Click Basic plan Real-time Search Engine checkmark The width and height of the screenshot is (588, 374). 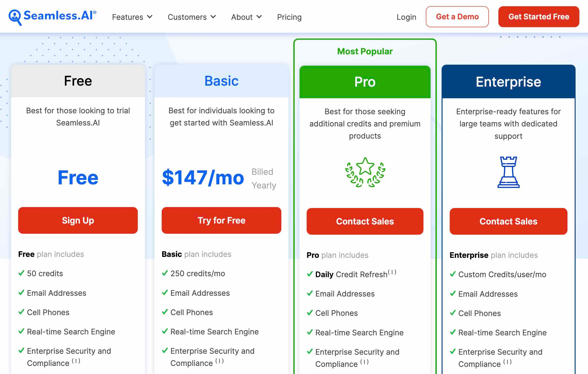point(165,331)
